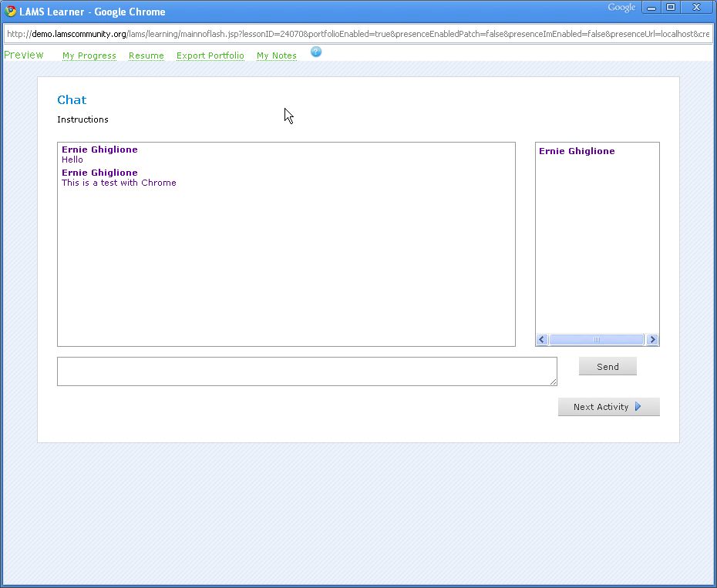This screenshot has width=717, height=588.
Task: Click the URL address bar
Action: coord(358,34)
